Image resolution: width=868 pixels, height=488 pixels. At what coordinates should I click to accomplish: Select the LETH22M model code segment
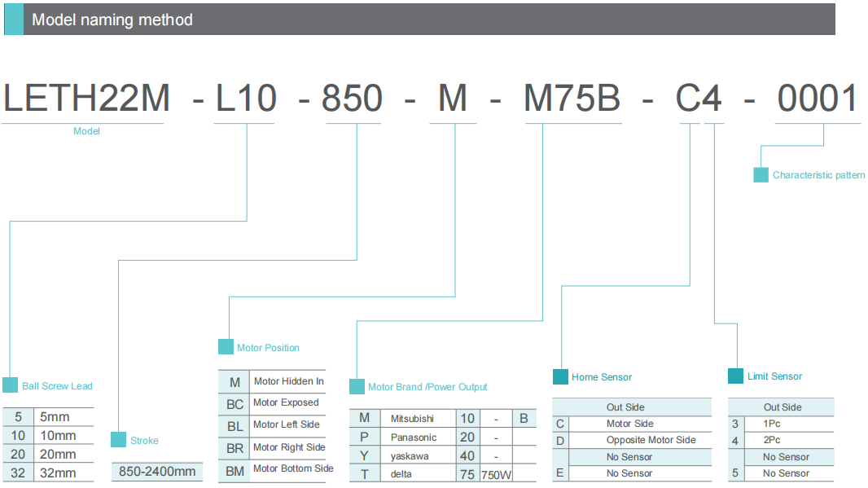(86, 99)
